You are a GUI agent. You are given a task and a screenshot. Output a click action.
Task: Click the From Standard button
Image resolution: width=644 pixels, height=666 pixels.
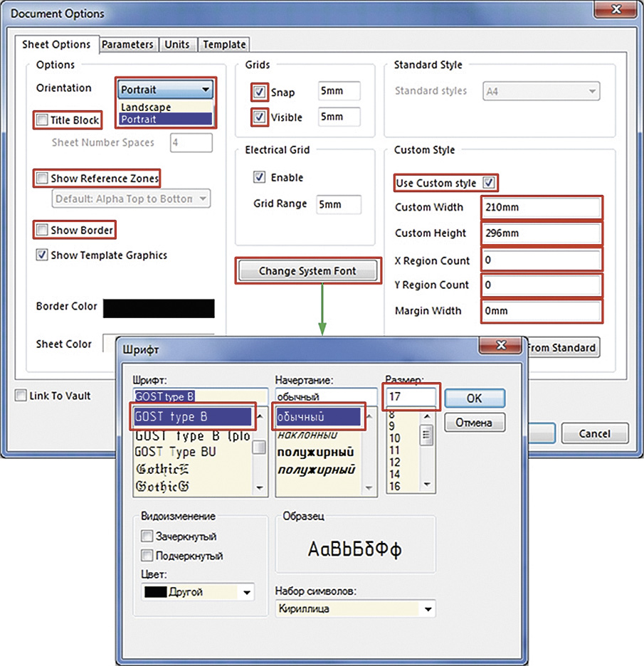click(563, 347)
